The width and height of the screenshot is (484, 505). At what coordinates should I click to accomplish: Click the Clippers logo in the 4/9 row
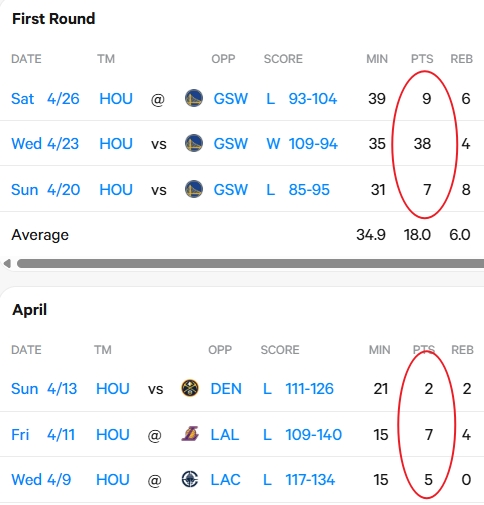[x=190, y=479]
